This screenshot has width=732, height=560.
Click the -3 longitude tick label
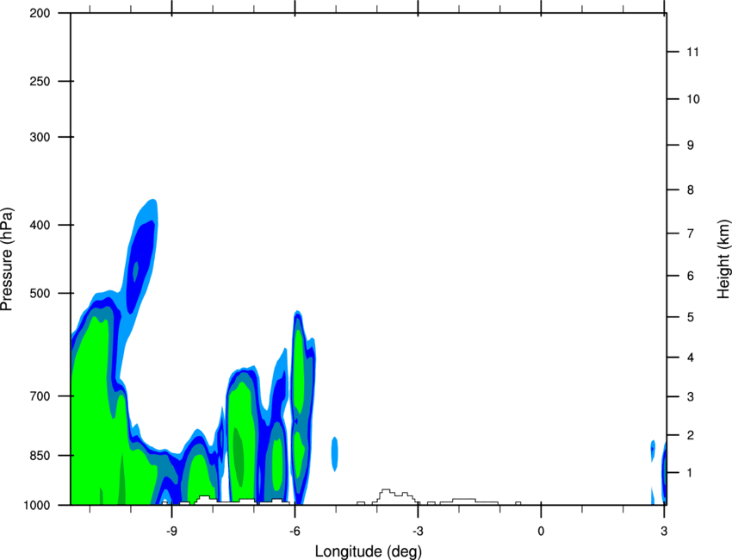pos(418,532)
